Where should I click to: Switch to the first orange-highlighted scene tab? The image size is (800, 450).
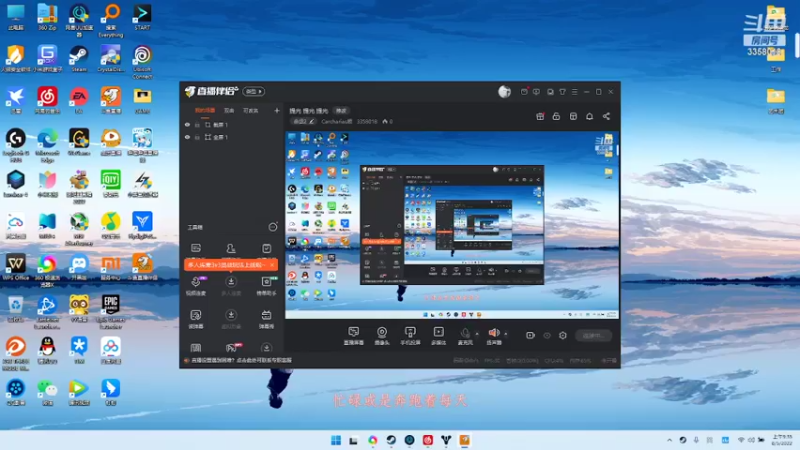[x=205, y=110]
